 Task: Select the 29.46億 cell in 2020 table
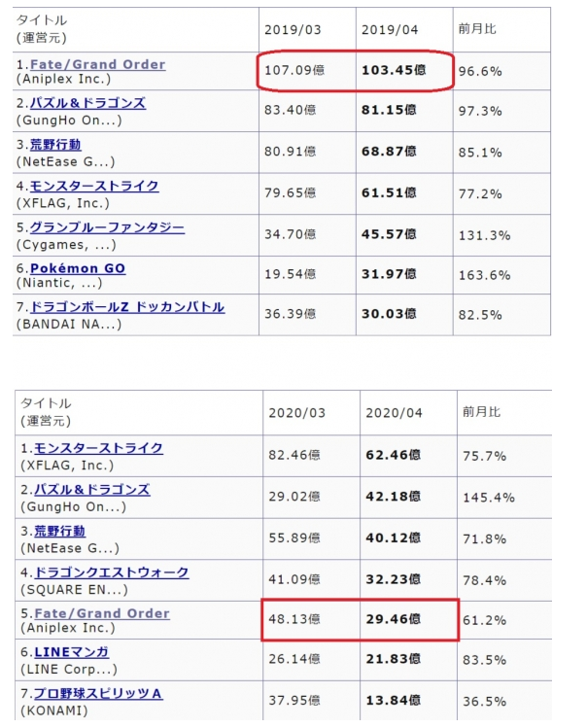[408, 619]
